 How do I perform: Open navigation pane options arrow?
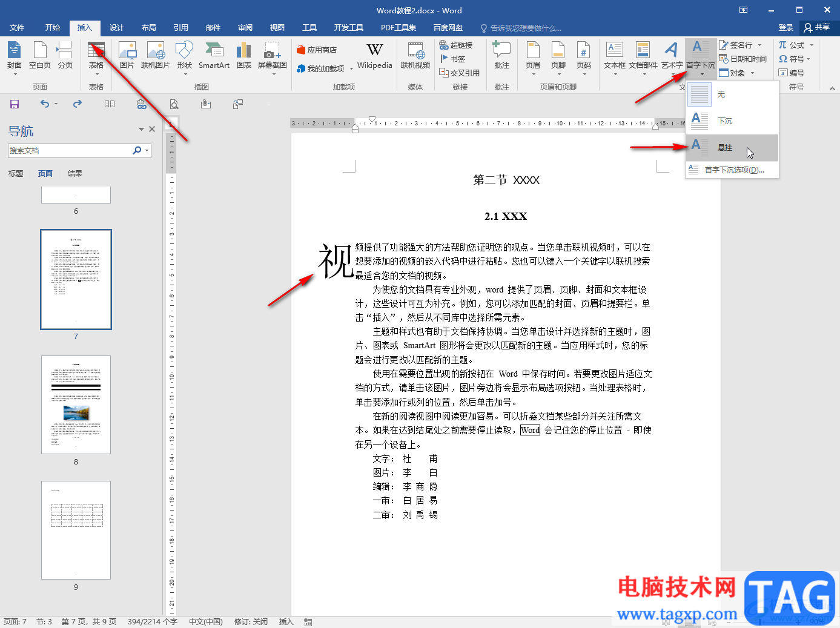[x=141, y=129]
